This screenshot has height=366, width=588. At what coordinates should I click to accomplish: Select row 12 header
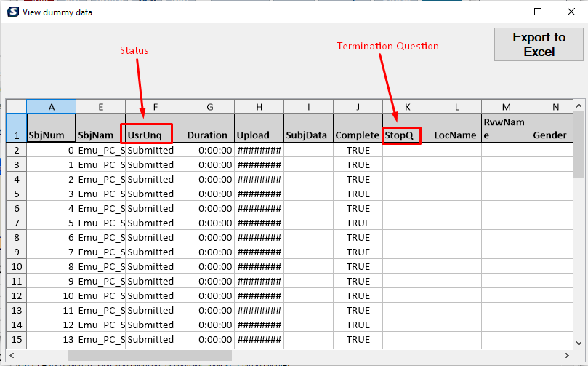click(x=17, y=295)
